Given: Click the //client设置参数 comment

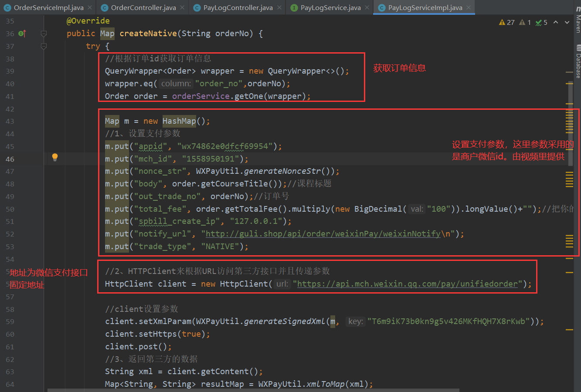Looking at the screenshot, I should click(142, 309).
